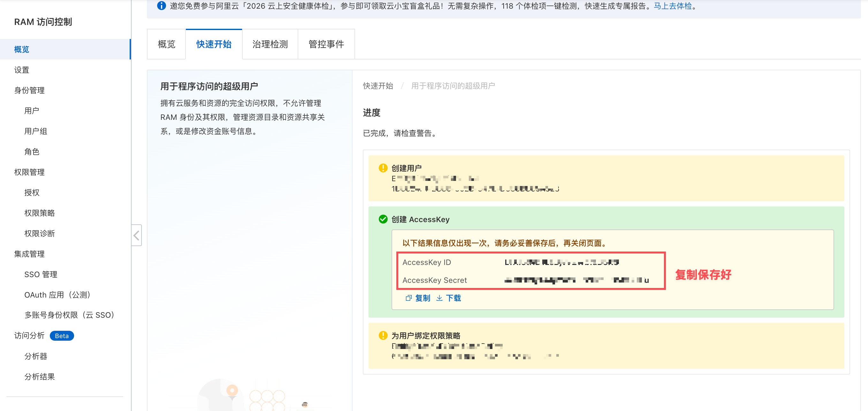Click the RAM 访问控制 title
Image resolution: width=868 pixels, height=411 pixels.
[43, 22]
